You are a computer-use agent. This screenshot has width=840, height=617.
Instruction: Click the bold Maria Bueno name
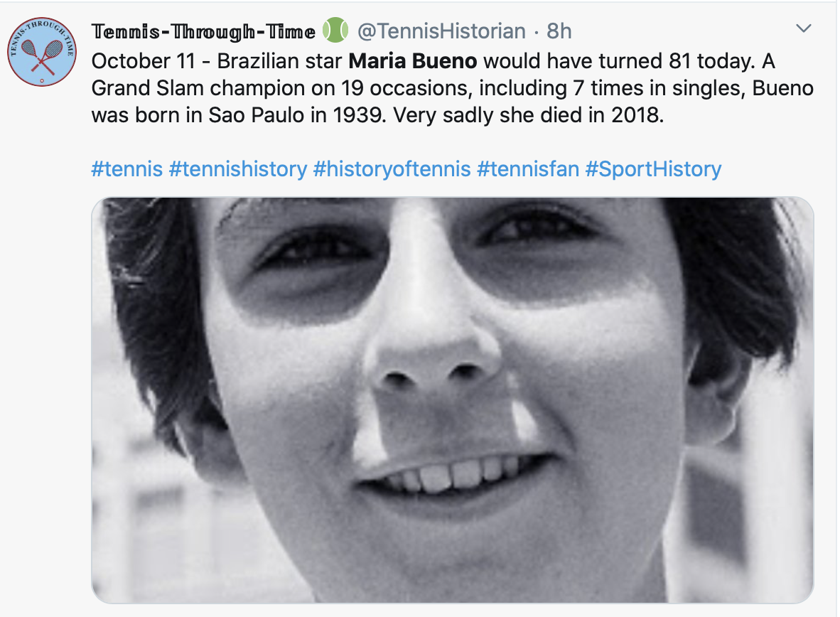[412, 61]
